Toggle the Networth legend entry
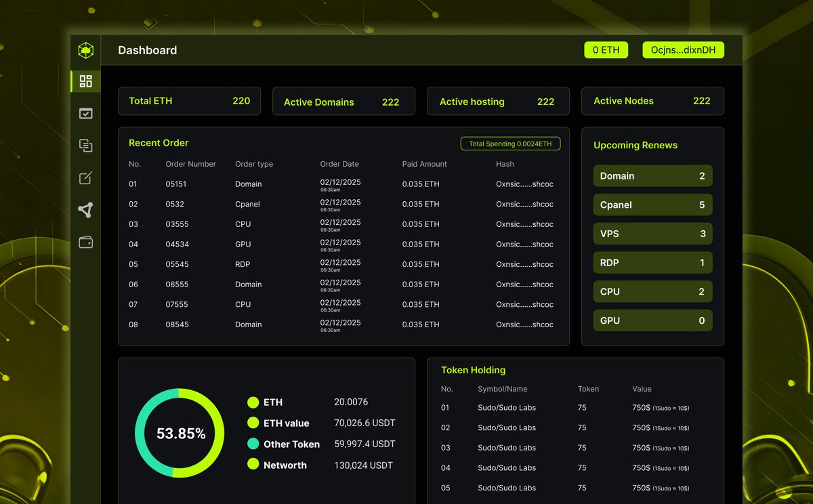This screenshot has width=813, height=504. [x=285, y=465]
